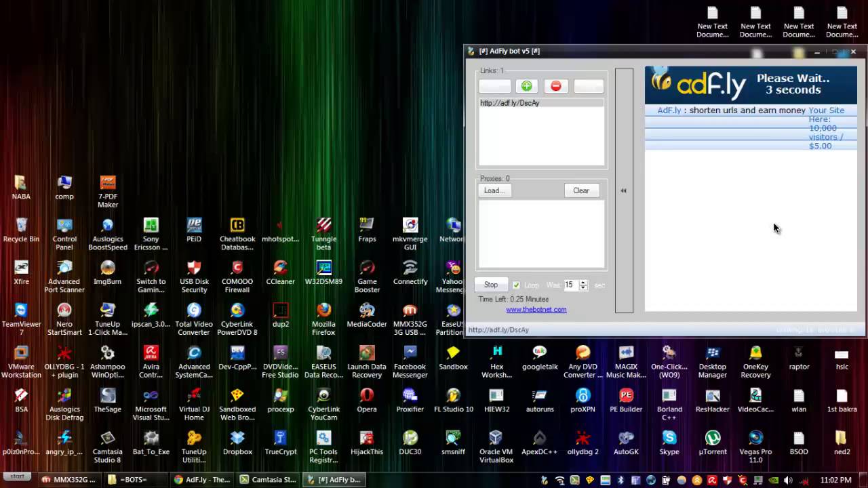The width and height of the screenshot is (868, 488).
Task: Switch to MMX352G taskbar window
Action: pyautogui.click(x=70, y=479)
